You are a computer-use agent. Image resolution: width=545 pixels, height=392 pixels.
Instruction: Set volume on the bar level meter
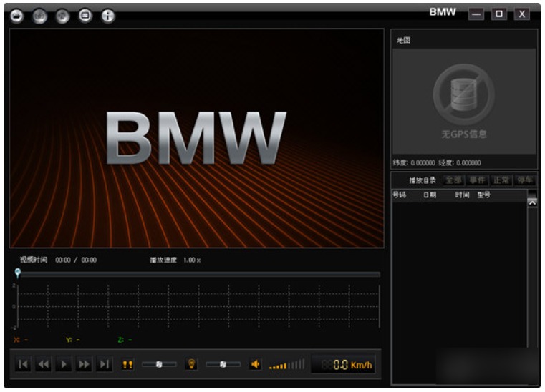[x=287, y=364]
